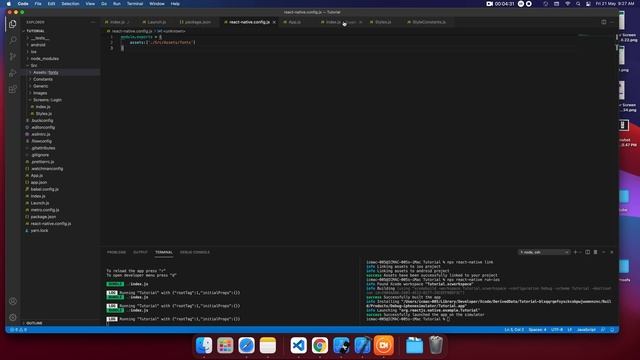The height and width of the screenshot is (360, 640).
Task: Open Spotlight search in the menu bar
Action: tap(578, 4)
